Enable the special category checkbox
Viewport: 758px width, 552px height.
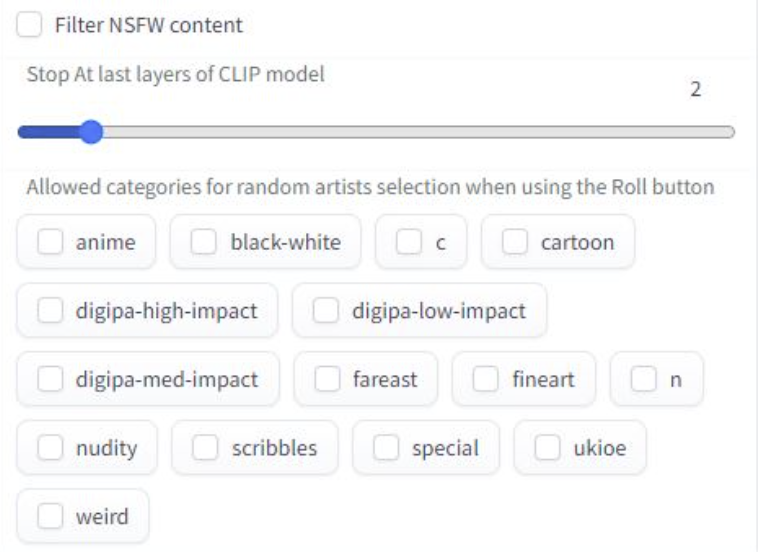pyautogui.click(x=386, y=448)
